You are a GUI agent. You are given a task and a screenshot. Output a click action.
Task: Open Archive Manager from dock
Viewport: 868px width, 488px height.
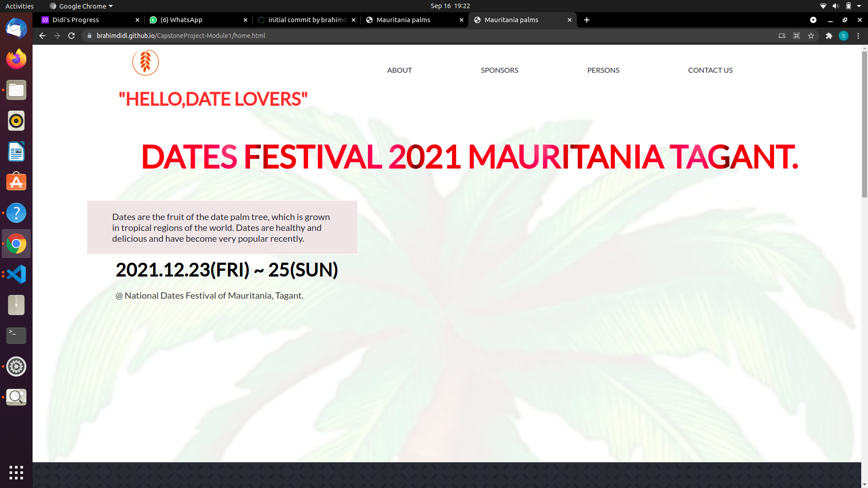coord(16,305)
